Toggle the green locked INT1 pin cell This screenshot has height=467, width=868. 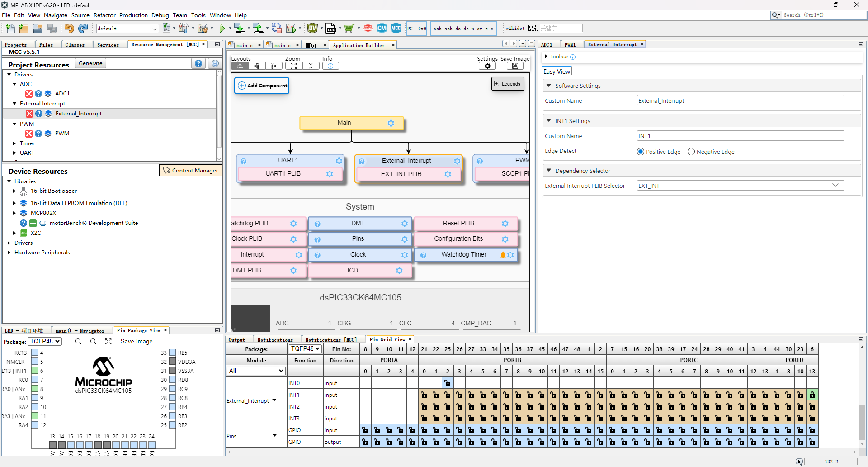(812, 395)
